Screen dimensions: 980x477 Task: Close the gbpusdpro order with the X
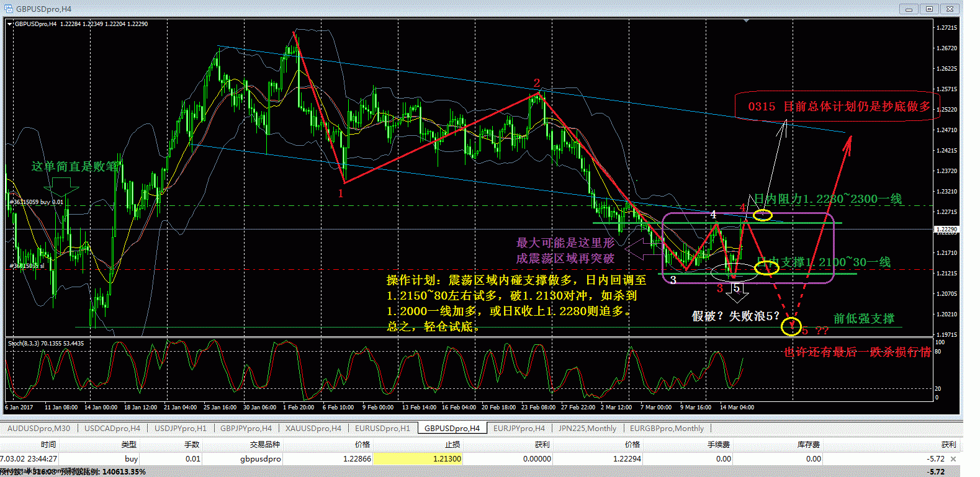[x=953, y=459]
